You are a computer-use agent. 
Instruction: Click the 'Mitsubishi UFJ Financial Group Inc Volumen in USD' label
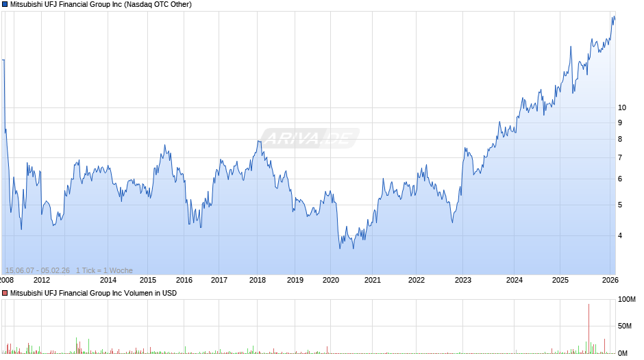click(94, 293)
